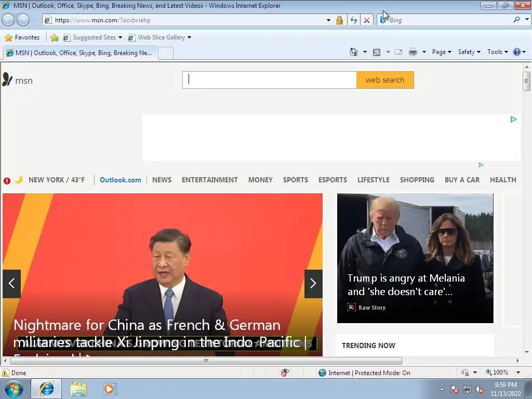Click Internet Explorer taskbar icon
Image resolution: width=532 pixels, height=399 pixels.
(46, 389)
